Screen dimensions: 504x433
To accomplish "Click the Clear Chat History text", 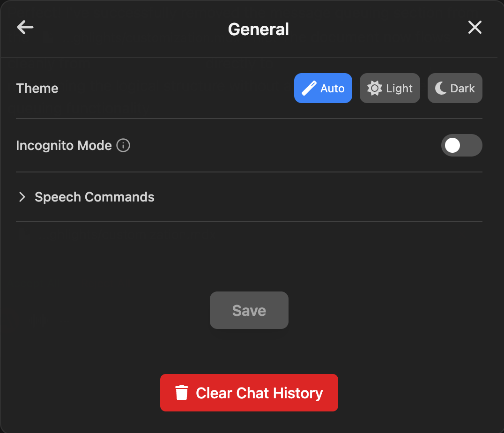I will pos(259,393).
